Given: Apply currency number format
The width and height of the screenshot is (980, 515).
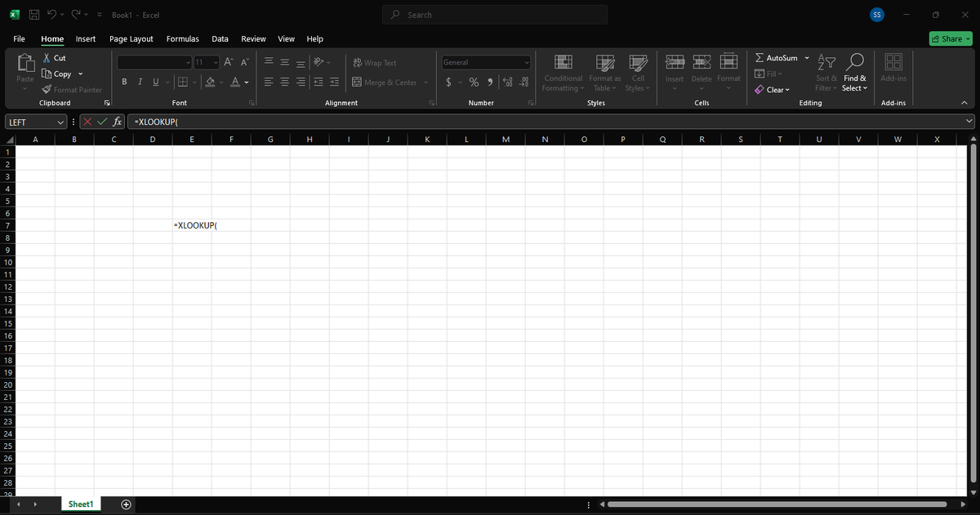Looking at the screenshot, I should pos(448,82).
